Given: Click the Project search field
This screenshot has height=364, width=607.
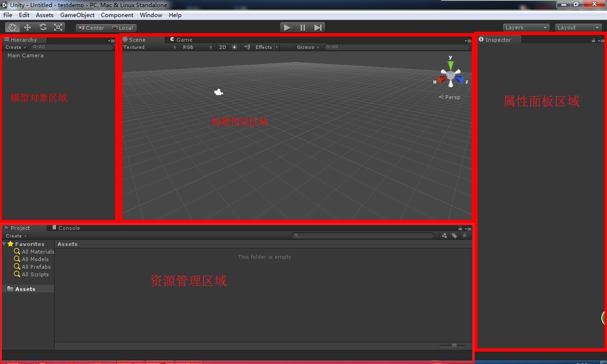Looking at the screenshot, I should pyautogui.click(x=363, y=236).
